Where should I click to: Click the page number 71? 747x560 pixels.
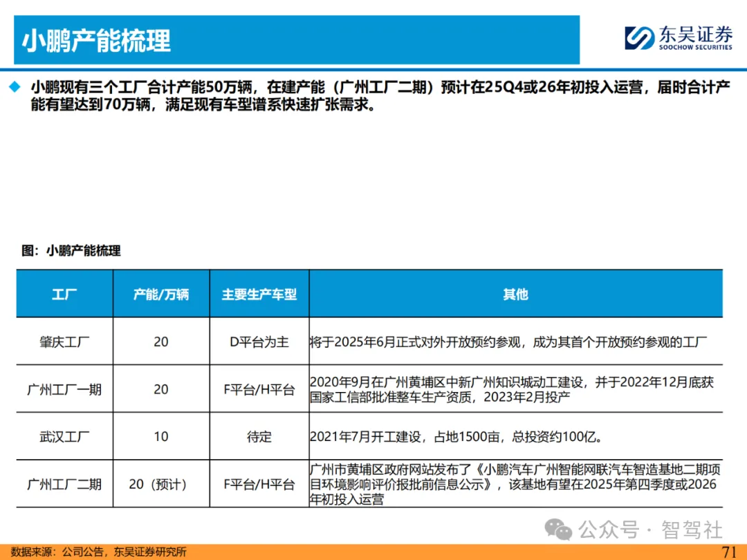(x=730, y=552)
